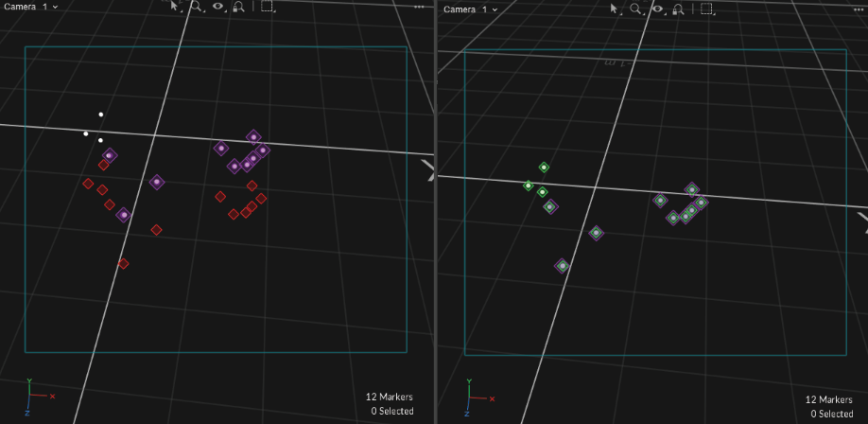Click 12 Markers label in right viewport
This screenshot has width=868, height=424.
tap(828, 399)
